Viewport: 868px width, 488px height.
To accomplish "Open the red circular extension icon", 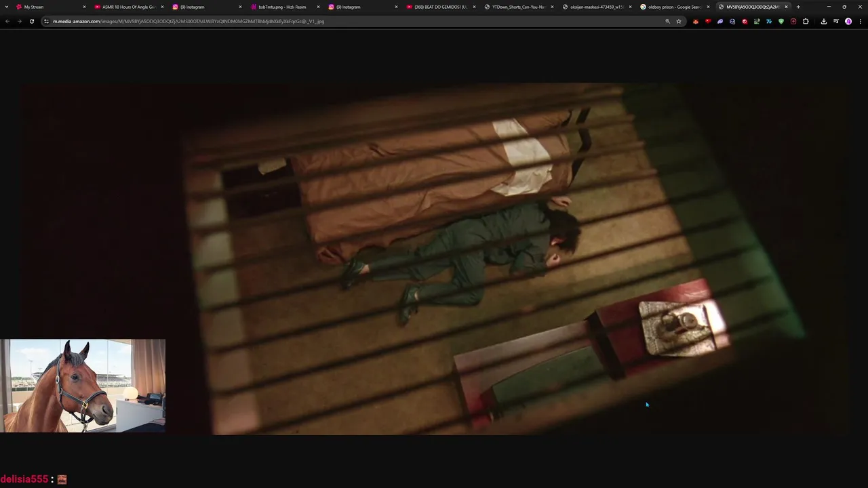I will (x=745, y=21).
